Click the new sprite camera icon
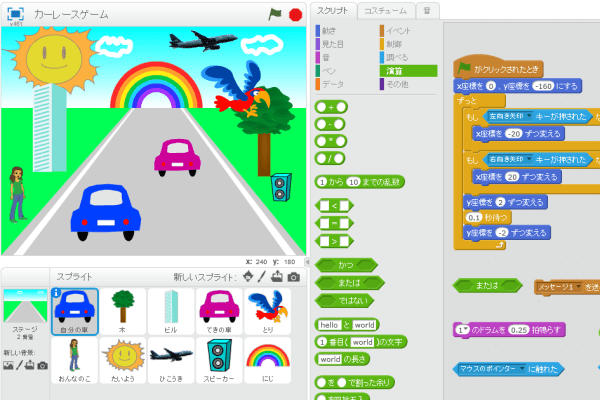Image resolution: width=600 pixels, height=400 pixels. [293, 277]
